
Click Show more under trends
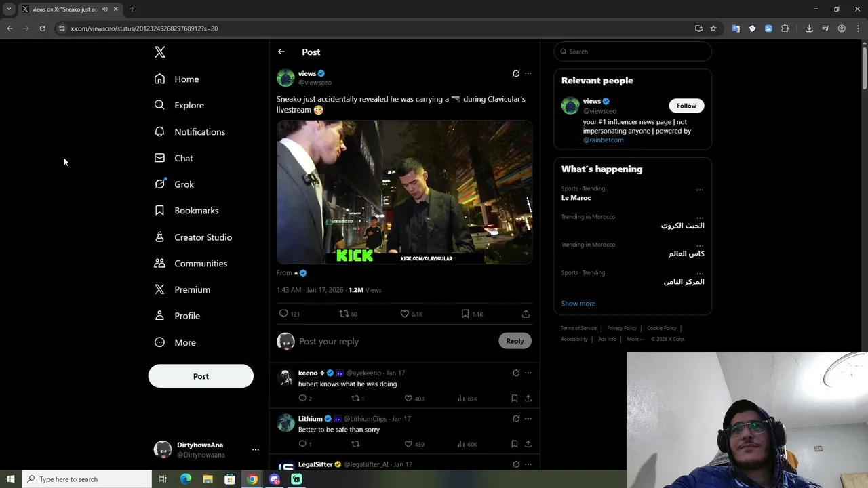tap(578, 304)
